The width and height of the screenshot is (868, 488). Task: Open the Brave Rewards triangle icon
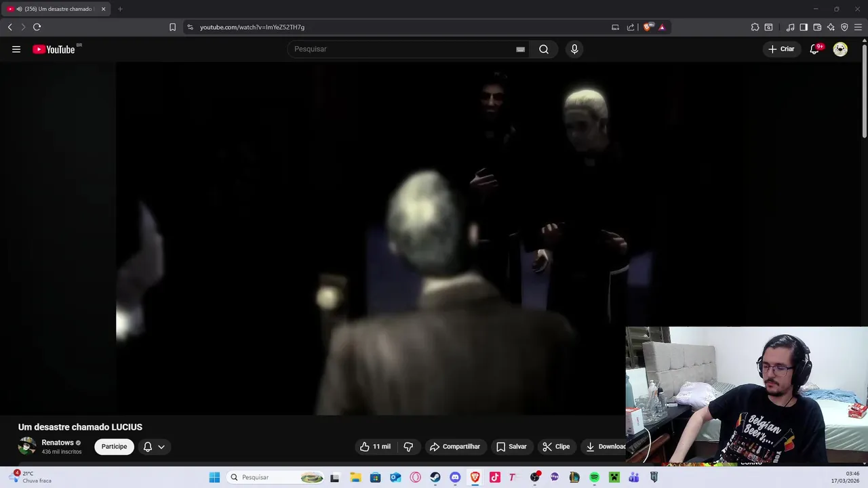(662, 27)
